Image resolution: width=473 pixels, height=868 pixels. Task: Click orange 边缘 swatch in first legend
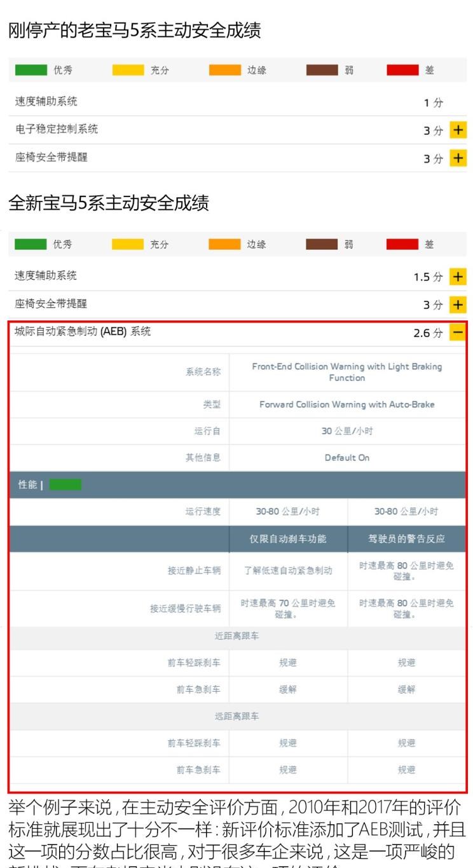tap(225, 70)
